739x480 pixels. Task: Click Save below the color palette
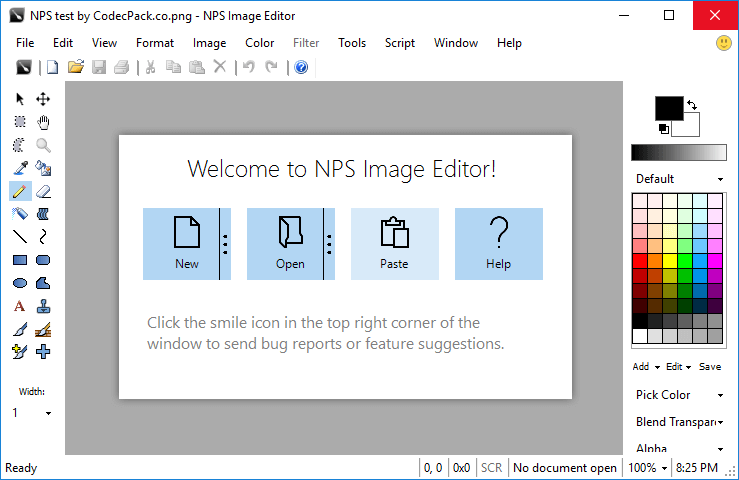[x=710, y=367]
